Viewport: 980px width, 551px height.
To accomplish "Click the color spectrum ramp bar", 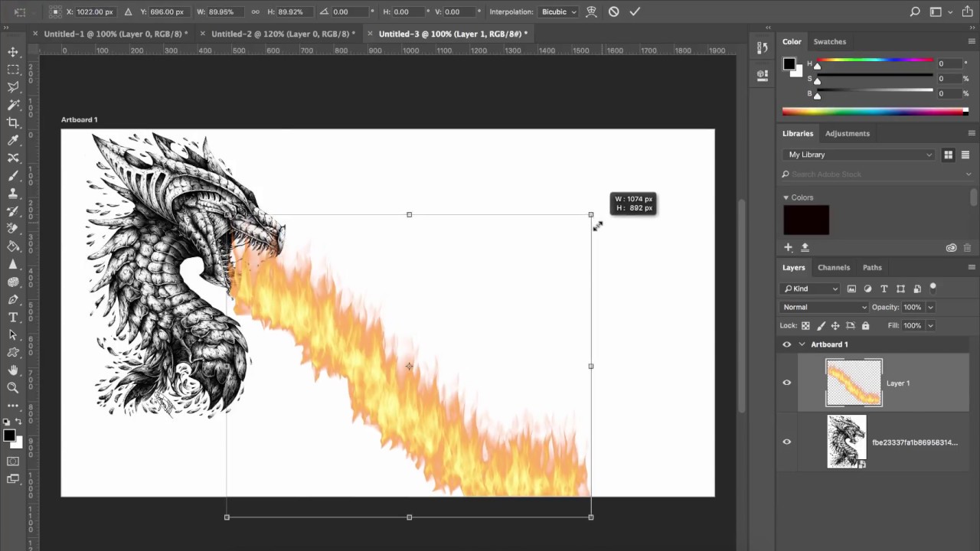I will tap(875, 112).
